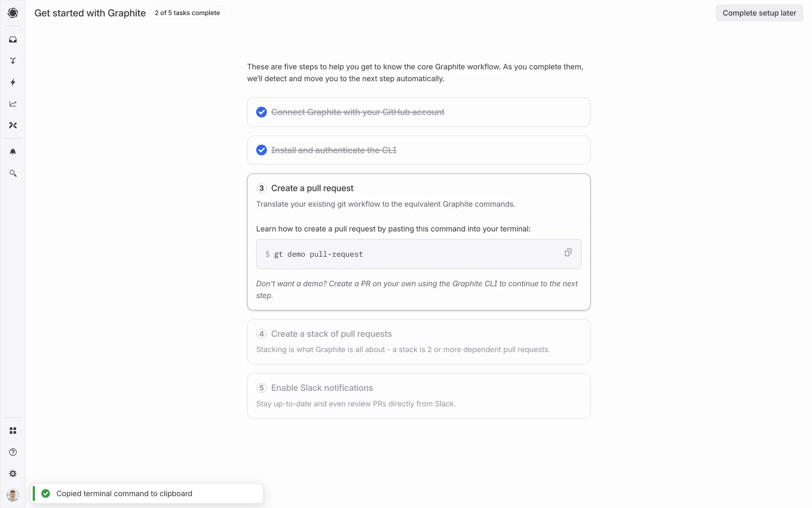
Task: Click the gt demo pull-request command box
Action: coord(406,254)
